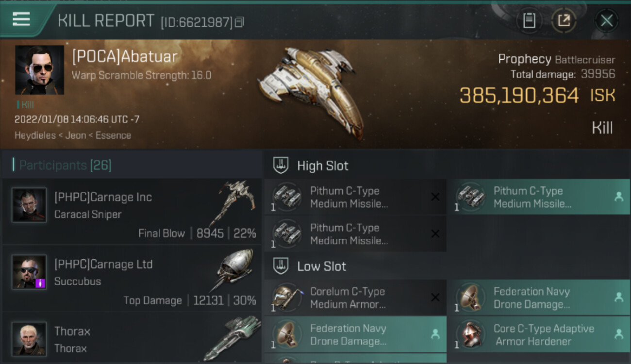Screen dimensions: 631x364
Task: Select destroyed Corelum C-Type Medium Armor module
Action: click(x=355, y=298)
